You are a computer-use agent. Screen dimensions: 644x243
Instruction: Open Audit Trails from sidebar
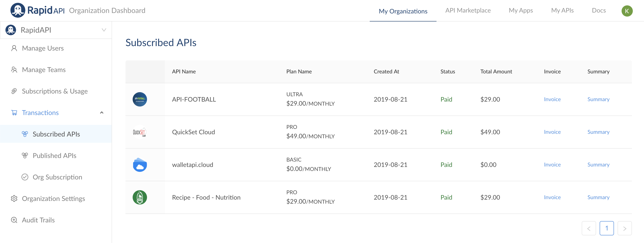(x=38, y=220)
